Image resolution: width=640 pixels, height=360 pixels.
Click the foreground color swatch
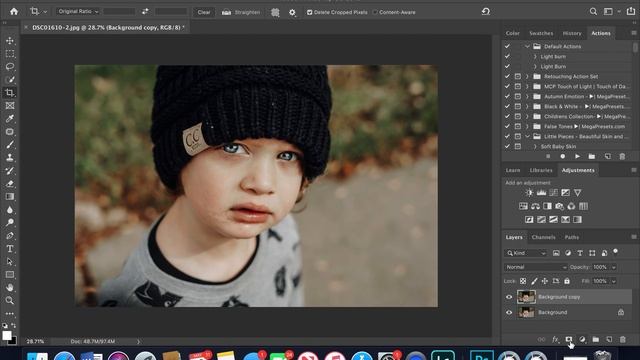[6, 335]
